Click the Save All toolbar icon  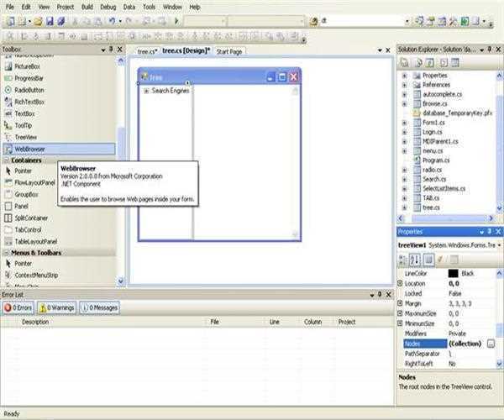(61, 22)
